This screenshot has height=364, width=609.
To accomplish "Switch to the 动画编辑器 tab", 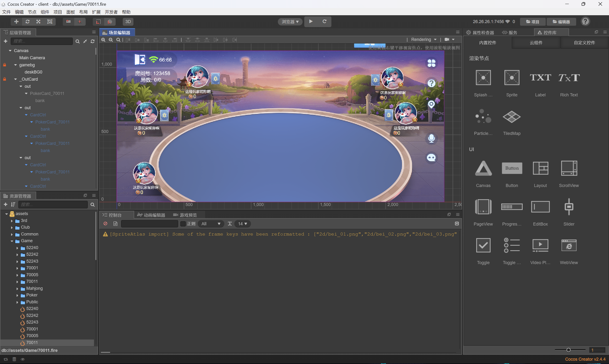I will [x=151, y=215].
